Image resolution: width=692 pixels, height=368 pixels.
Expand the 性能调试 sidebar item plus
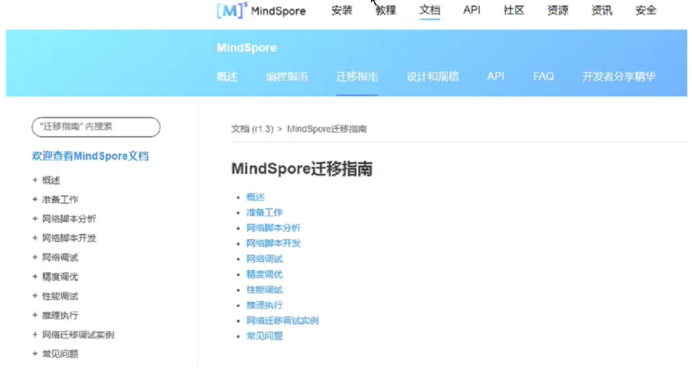35,296
